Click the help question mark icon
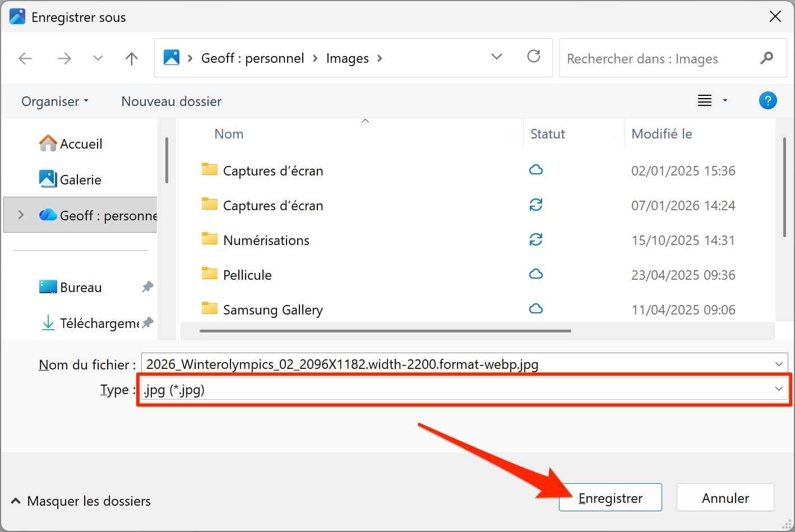795x532 pixels. [768, 100]
